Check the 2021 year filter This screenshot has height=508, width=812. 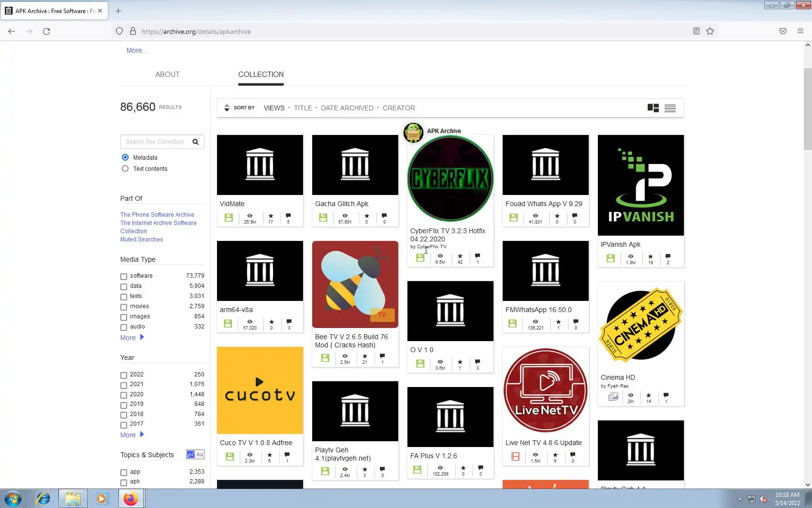pos(124,385)
